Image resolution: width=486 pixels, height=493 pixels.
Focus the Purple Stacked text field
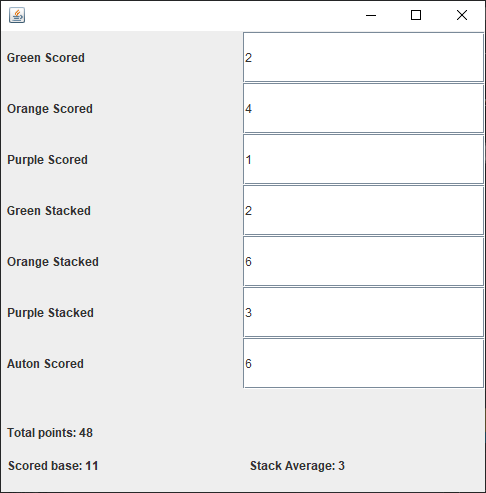(x=363, y=312)
